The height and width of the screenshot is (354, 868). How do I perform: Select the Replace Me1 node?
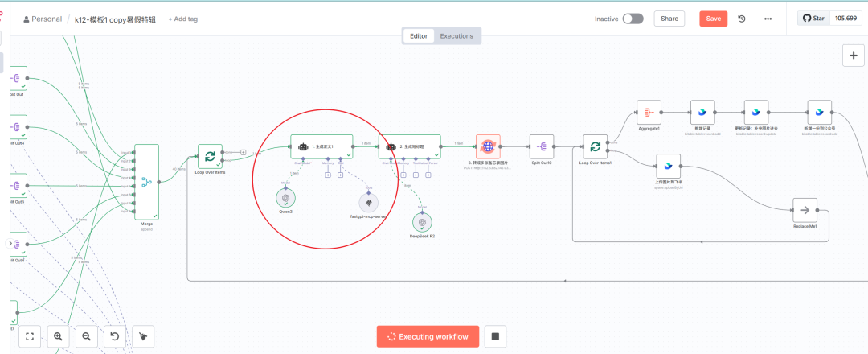(x=804, y=210)
